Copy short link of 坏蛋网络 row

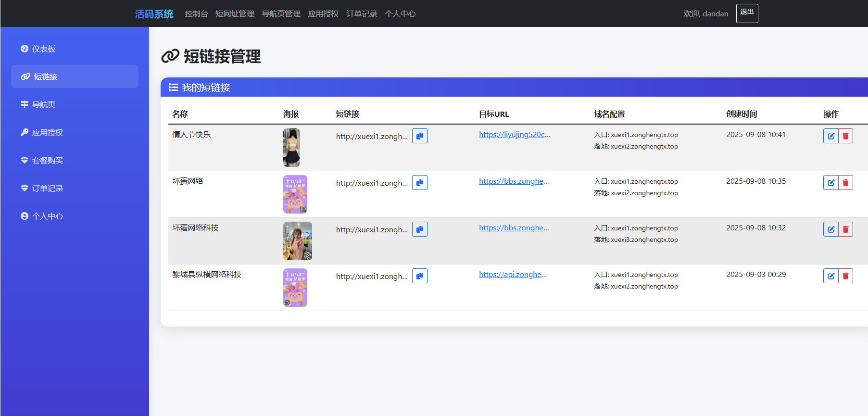click(419, 183)
